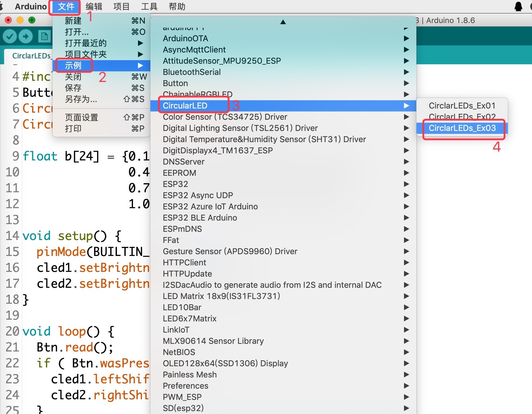Click the scroll-up triangle atop examples list

pos(283,22)
